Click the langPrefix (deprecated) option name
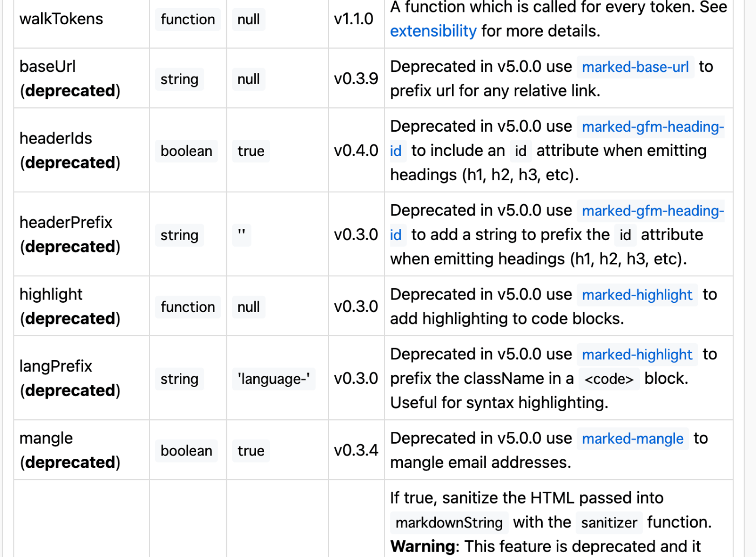 click(x=70, y=378)
